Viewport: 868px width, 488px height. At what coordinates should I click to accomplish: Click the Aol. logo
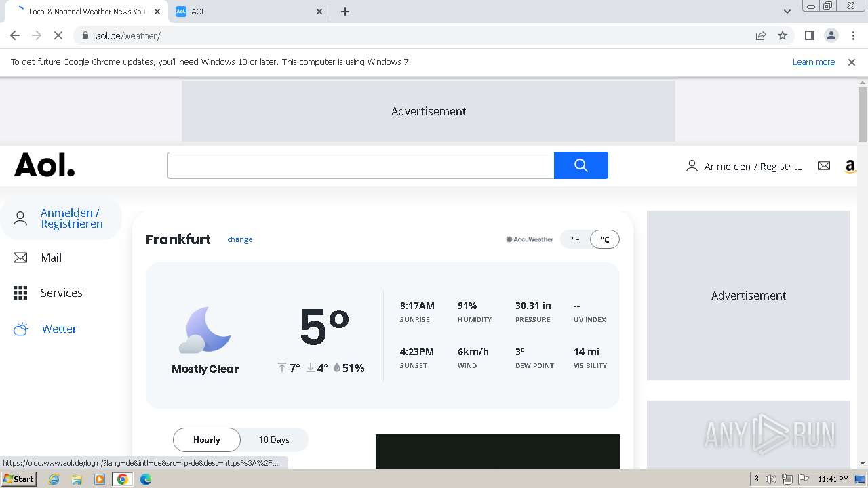click(x=45, y=165)
